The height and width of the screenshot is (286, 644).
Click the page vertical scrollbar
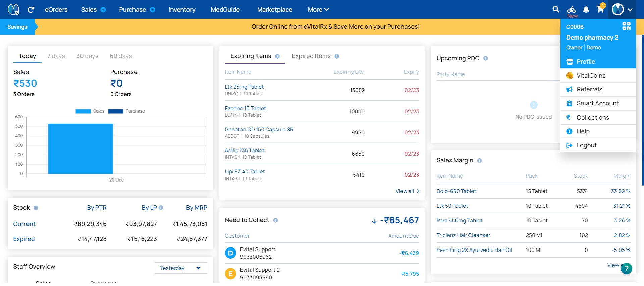(643, 110)
